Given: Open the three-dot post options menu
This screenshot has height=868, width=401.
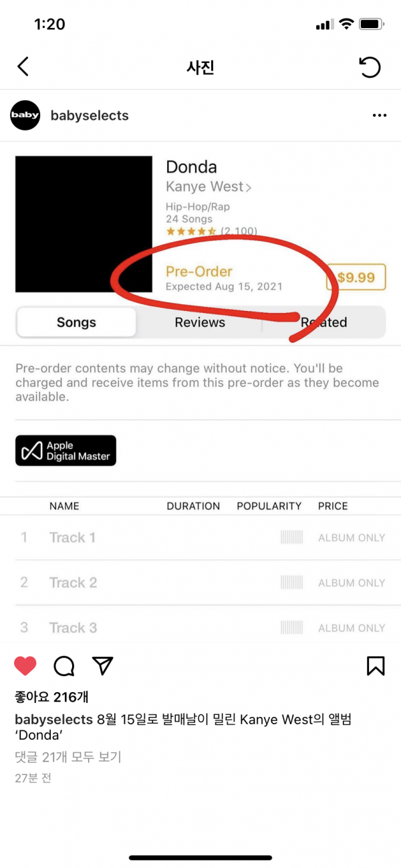Looking at the screenshot, I should [380, 116].
